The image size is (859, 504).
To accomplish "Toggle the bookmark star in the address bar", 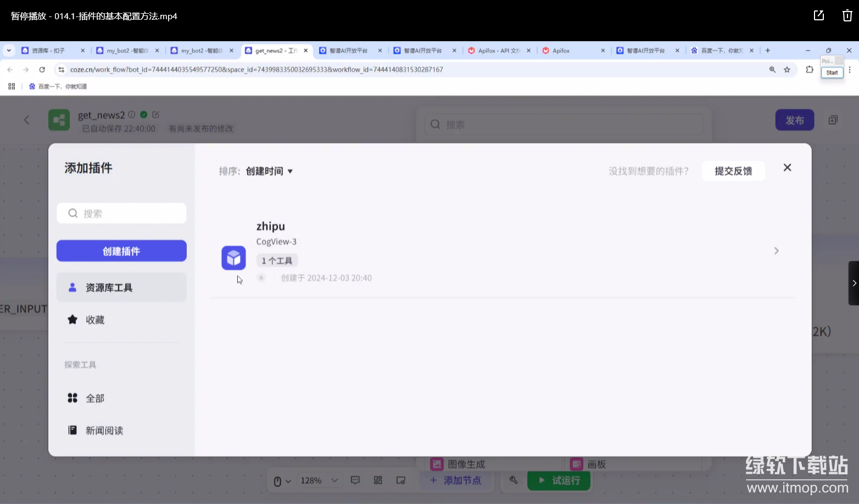I will 787,70.
